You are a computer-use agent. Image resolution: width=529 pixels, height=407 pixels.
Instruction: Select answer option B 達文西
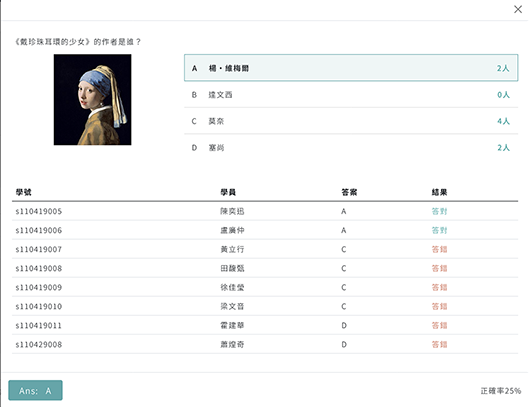[x=351, y=94]
